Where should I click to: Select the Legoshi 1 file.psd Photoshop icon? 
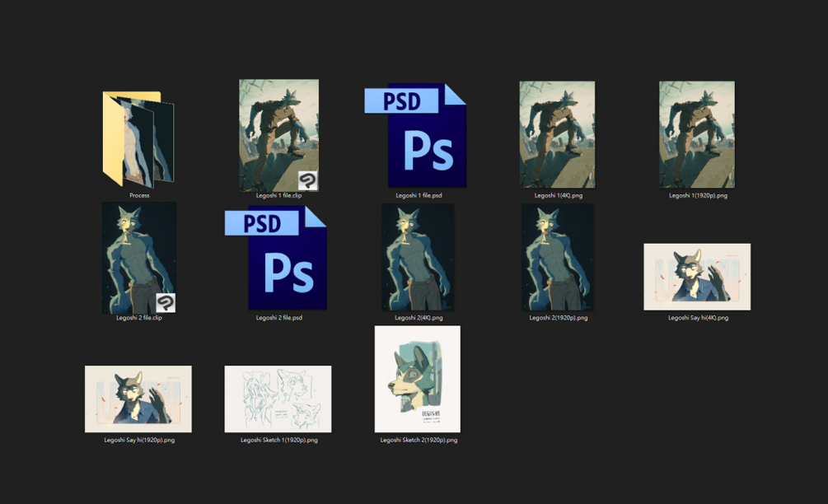pos(415,135)
